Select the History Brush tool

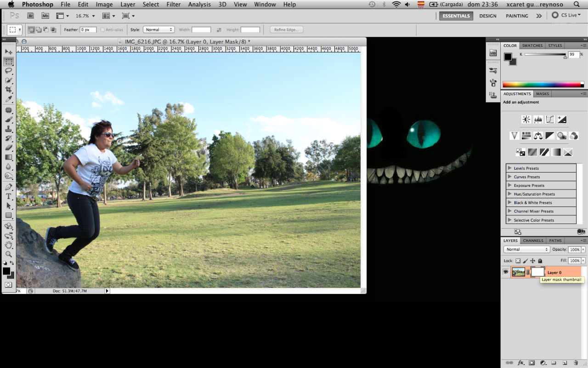[9, 138]
